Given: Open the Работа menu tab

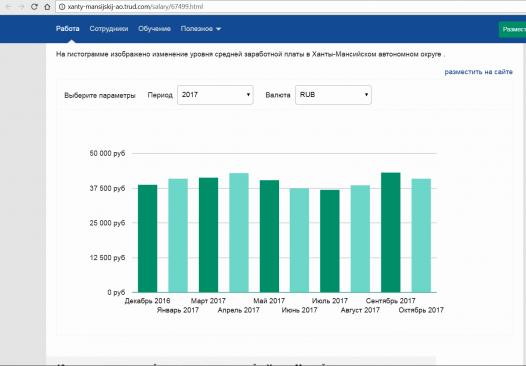Looking at the screenshot, I should coord(67,29).
